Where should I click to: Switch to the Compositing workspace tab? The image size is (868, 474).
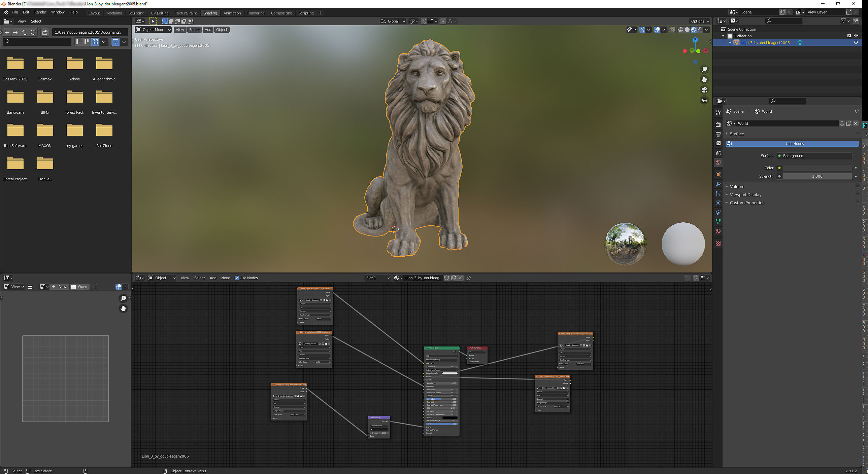click(281, 13)
